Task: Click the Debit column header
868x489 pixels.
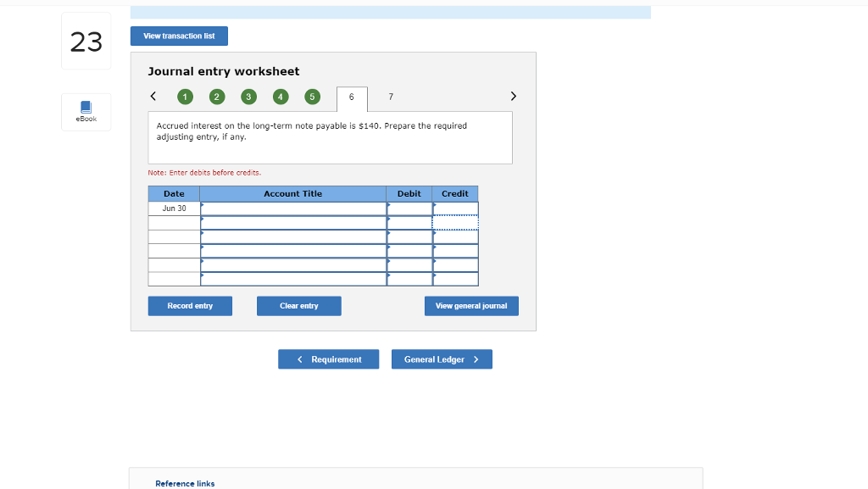Action: (x=409, y=193)
